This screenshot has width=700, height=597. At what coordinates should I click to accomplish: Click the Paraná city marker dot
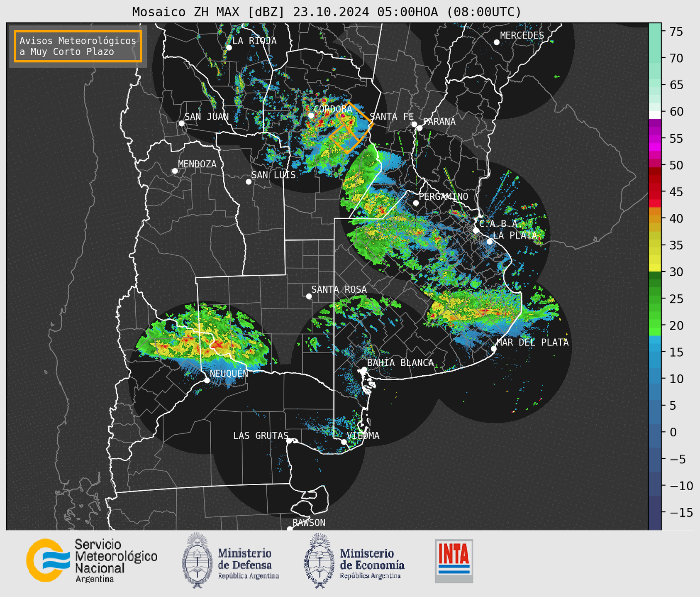pyautogui.click(x=420, y=128)
